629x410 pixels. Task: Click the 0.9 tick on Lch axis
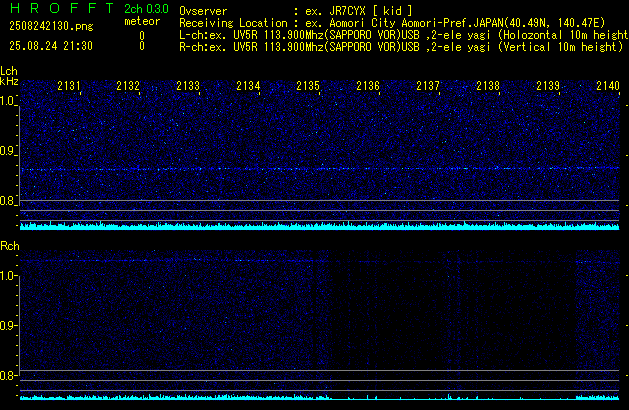[x=7, y=151]
